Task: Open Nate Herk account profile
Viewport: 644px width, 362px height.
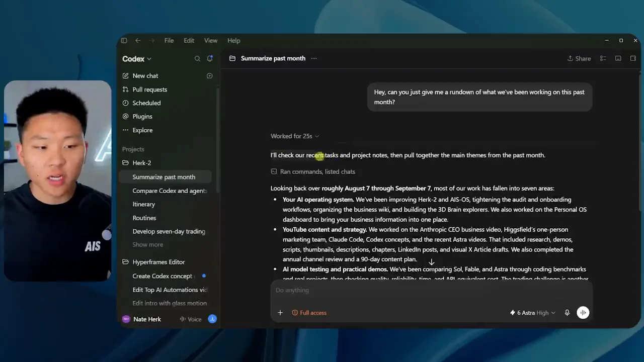Action: point(142,319)
